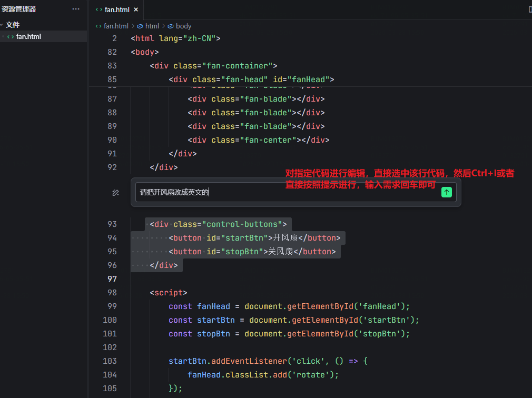Open the explorer more actions ellipsis

click(76, 9)
